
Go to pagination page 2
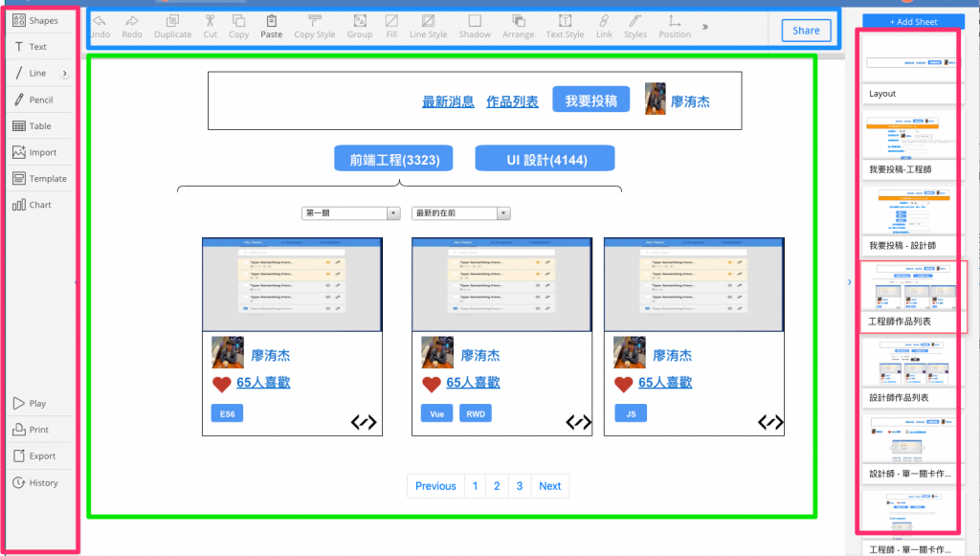[x=497, y=486]
